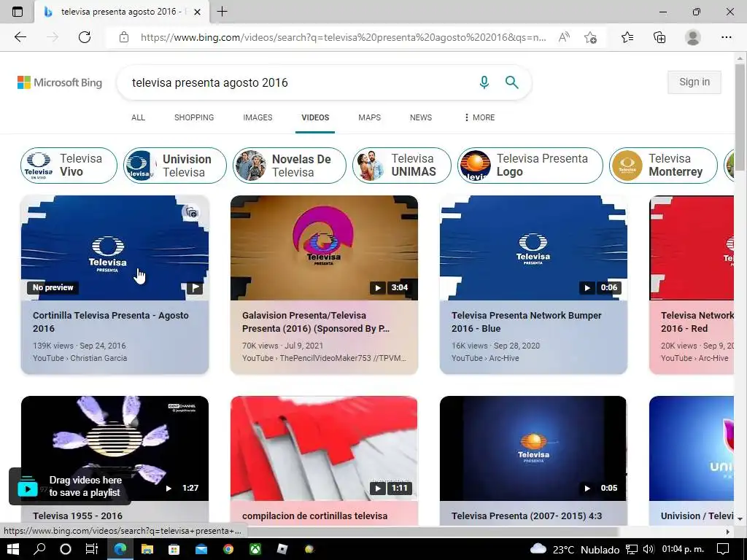Image resolution: width=747 pixels, height=560 pixels.
Task: Click the site lock icon in address bar
Action: click(x=124, y=37)
